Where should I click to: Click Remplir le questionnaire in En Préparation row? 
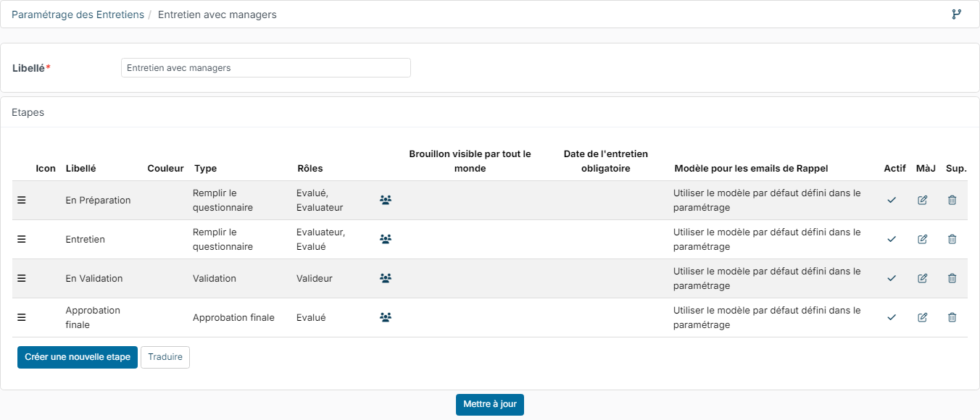[223, 200]
